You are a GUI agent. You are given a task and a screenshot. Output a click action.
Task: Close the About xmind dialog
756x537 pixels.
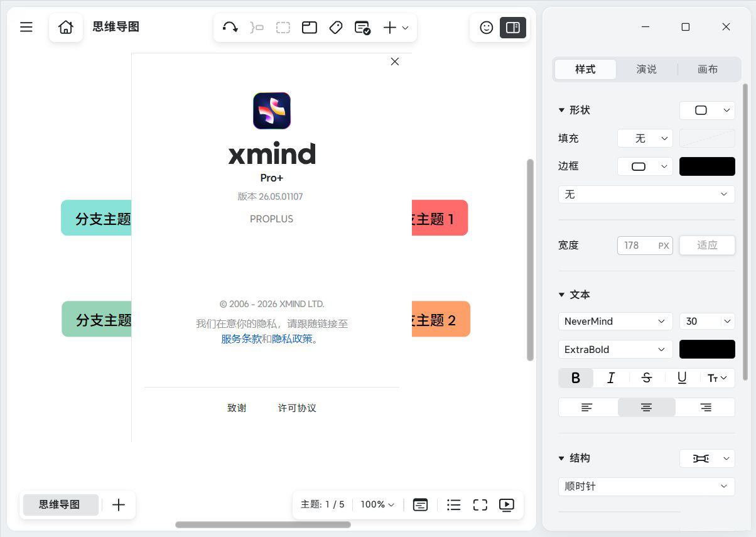tap(395, 62)
